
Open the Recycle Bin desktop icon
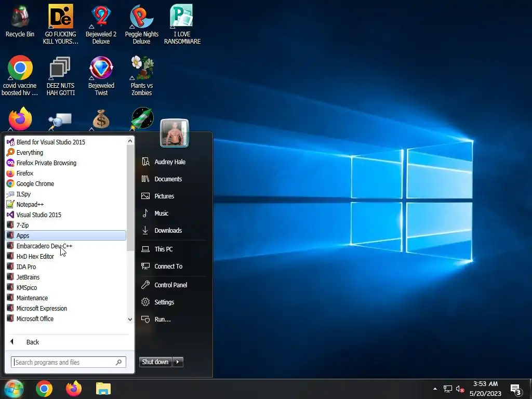(20, 21)
